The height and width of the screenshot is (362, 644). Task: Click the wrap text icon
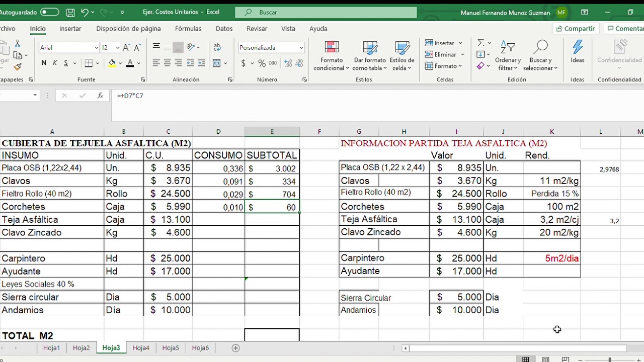click(217, 47)
